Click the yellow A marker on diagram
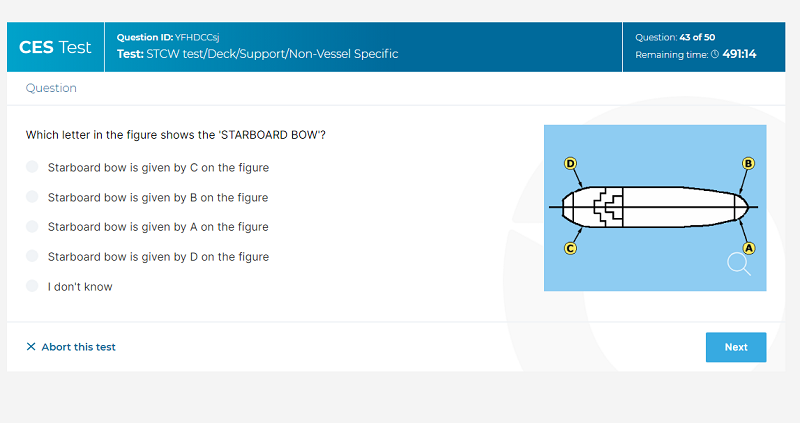Screen dimensions: 800x423 (x=748, y=248)
